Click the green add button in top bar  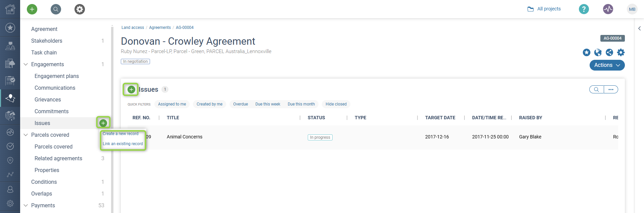(x=32, y=9)
